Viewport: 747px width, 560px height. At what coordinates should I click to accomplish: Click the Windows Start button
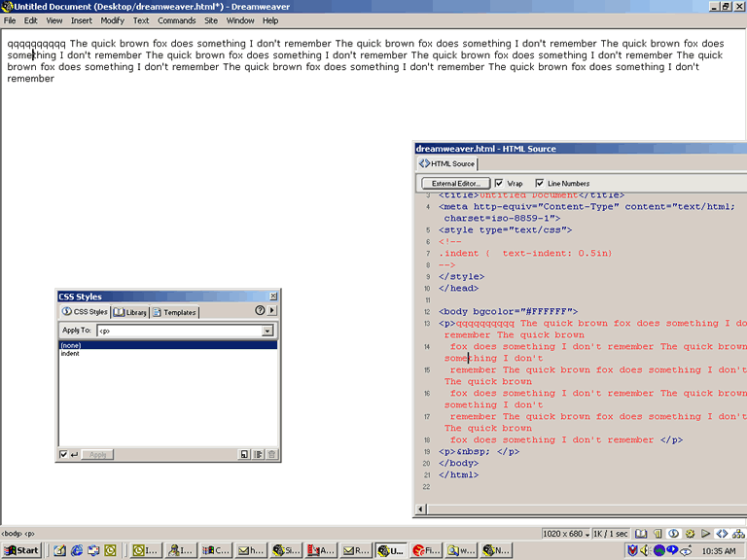pyautogui.click(x=21, y=550)
